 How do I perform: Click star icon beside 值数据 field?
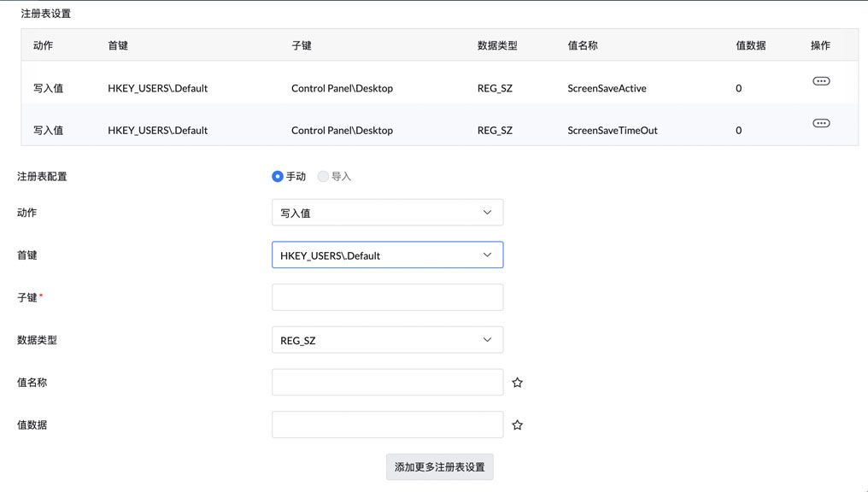point(517,425)
